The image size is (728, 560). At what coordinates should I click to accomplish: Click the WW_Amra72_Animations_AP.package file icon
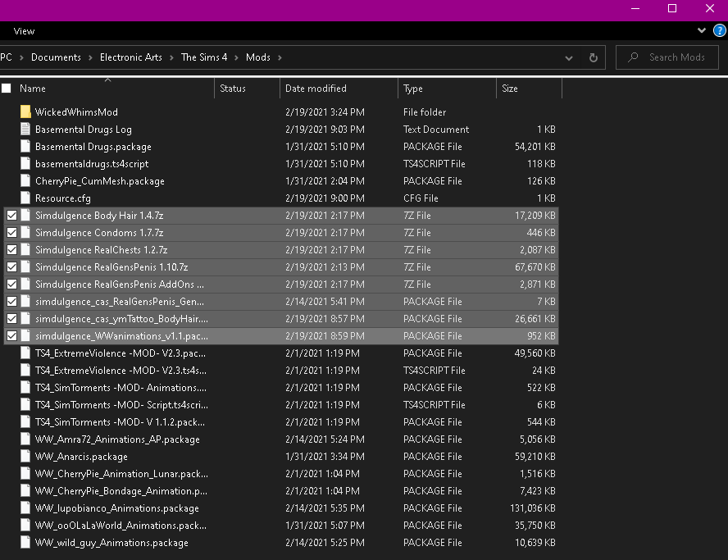26,439
